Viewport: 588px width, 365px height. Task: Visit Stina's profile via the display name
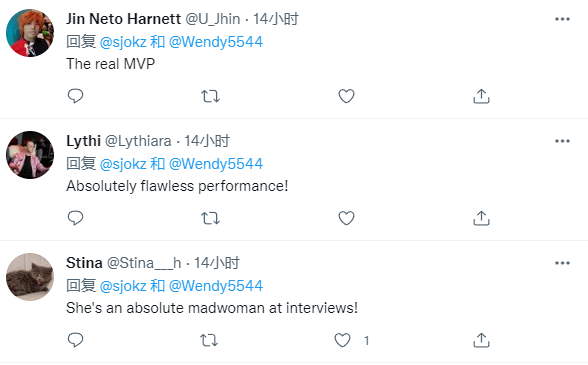coord(84,263)
